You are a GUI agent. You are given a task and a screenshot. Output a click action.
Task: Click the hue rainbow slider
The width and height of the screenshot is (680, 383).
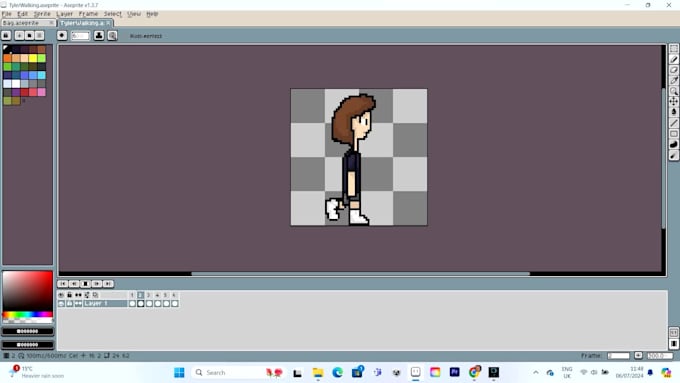click(27, 314)
